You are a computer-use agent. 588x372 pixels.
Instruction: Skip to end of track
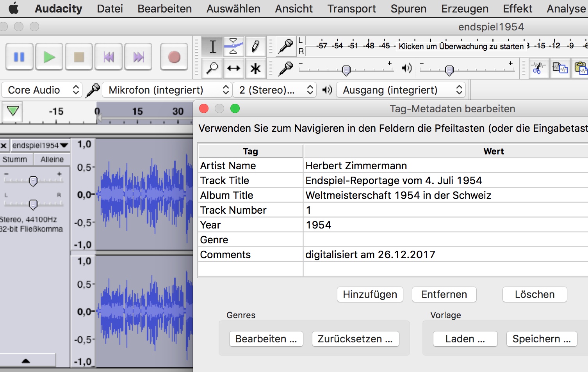point(138,57)
